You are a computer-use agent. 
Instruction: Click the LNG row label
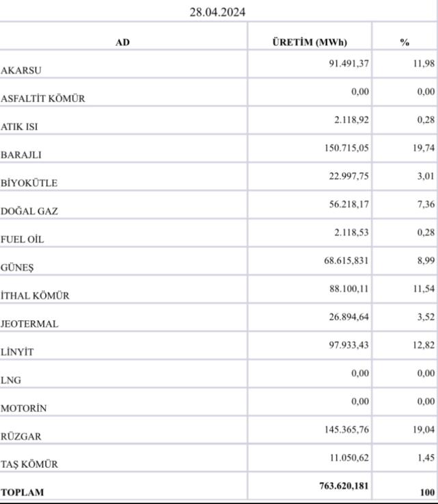click(x=10, y=380)
